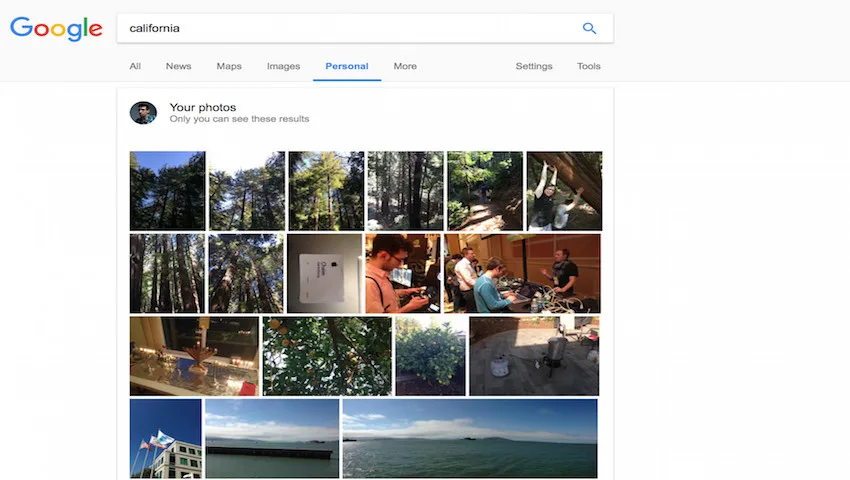This screenshot has height=480, width=850.
Task: Open the menorah candles photo
Action: [195, 356]
